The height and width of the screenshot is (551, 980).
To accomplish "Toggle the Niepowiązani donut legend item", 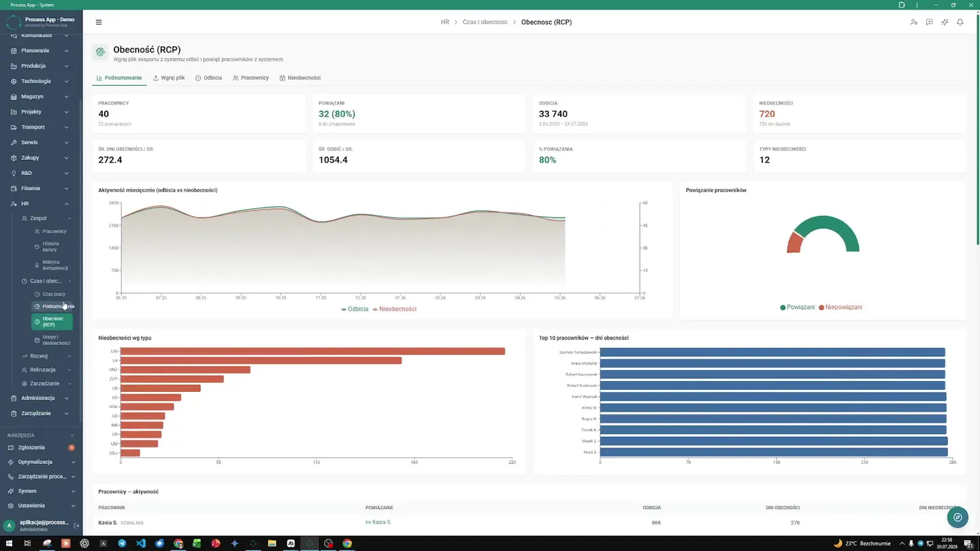I will 840,307.
